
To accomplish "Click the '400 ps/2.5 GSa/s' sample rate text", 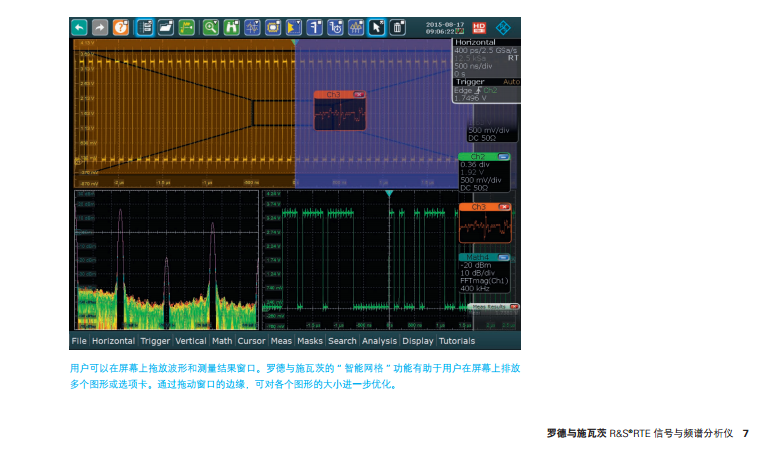I will point(486,50).
